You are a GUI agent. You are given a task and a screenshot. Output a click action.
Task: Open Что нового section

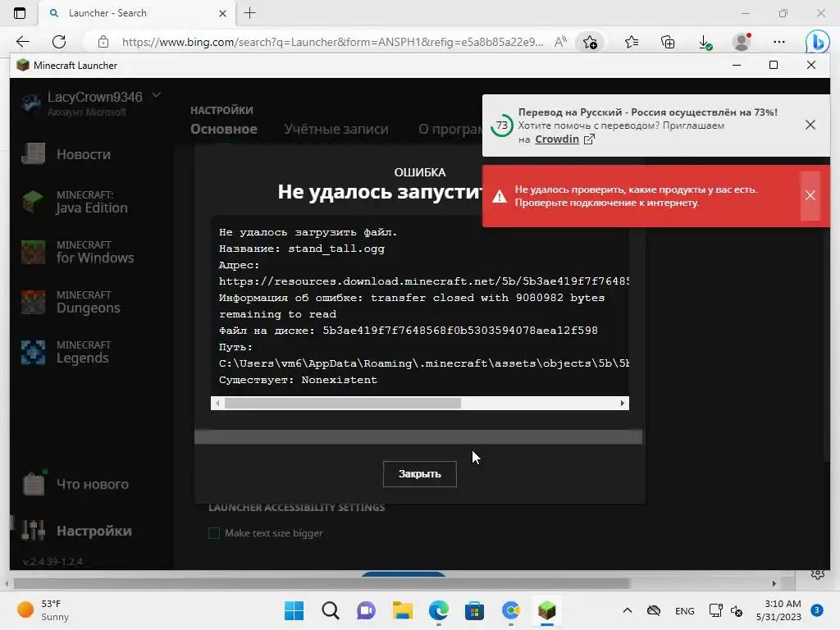pyautogui.click(x=75, y=484)
